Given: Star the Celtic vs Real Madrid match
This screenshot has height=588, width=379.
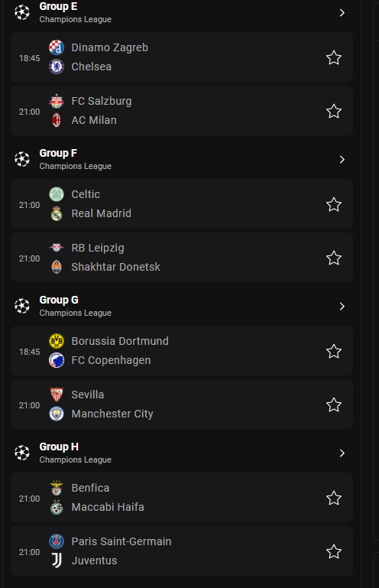Looking at the screenshot, I should [x=334, y=204].
